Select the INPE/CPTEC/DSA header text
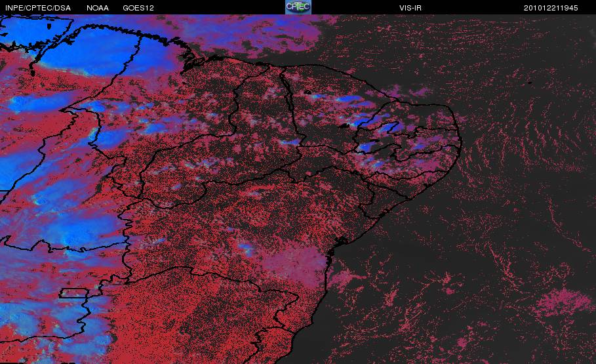Image resolution: width=596 pixels, height=364 pixels. pyautogui.click(x=38, y=8)
